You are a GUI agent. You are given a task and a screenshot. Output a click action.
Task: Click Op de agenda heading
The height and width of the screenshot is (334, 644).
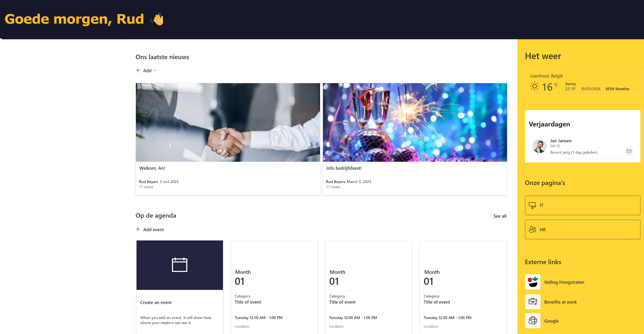(x=156, y=216)
